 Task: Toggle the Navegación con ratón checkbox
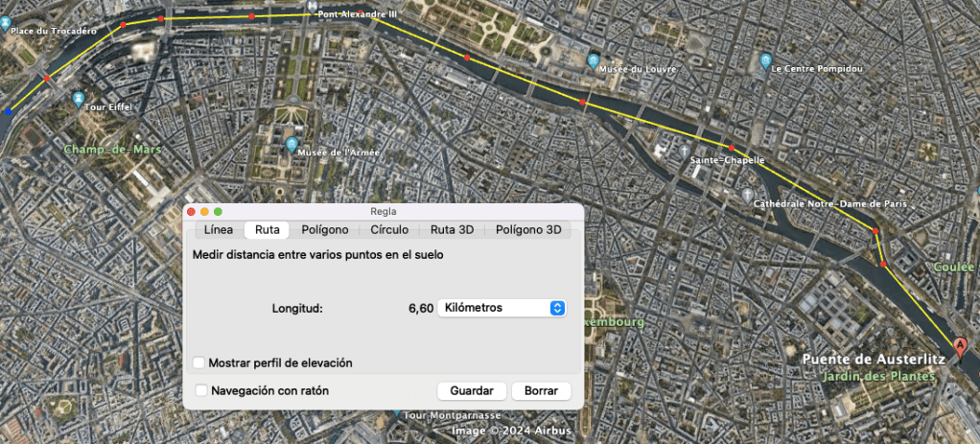[201, 390]
